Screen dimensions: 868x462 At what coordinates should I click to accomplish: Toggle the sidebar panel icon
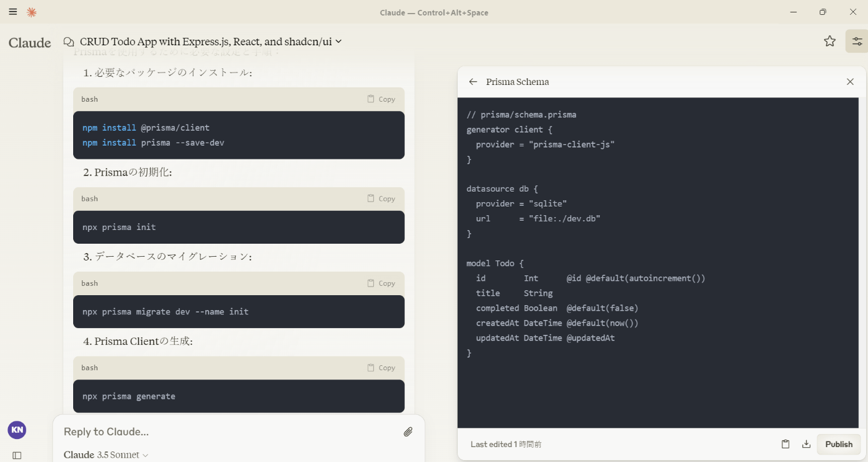(x=17, y=455)
